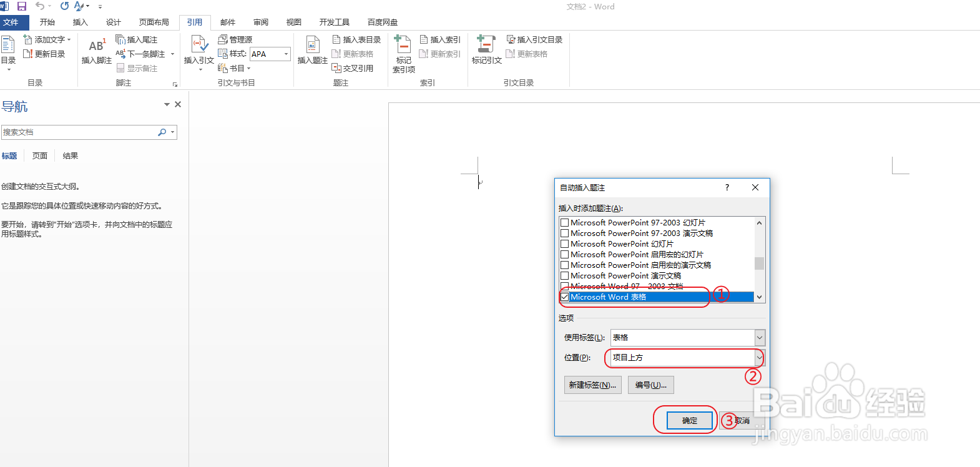Viewport: 980px width, 467px height.
Task: Click Mark Citation (标记引文) icon
Action: 486,44
